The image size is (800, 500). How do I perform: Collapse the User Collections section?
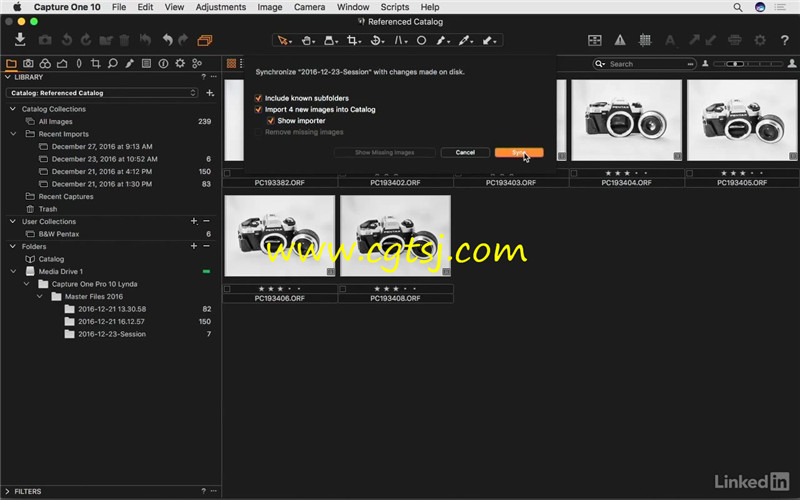(13, 221)
